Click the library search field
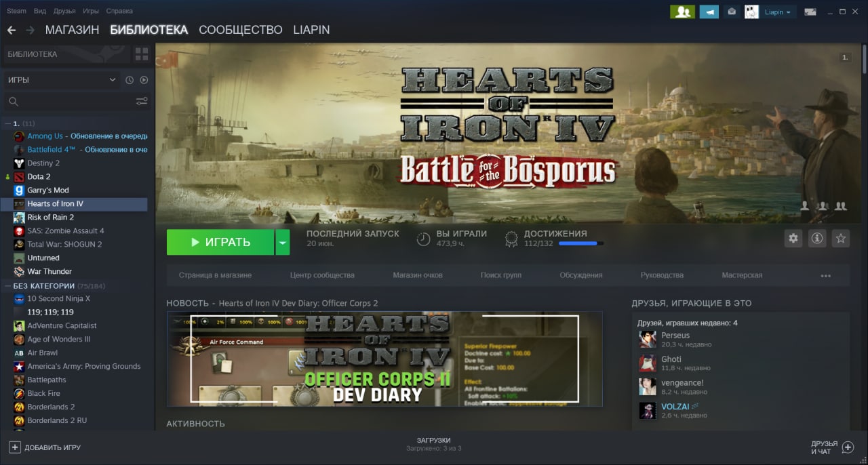The image size is (868, 465). point(71,102)
